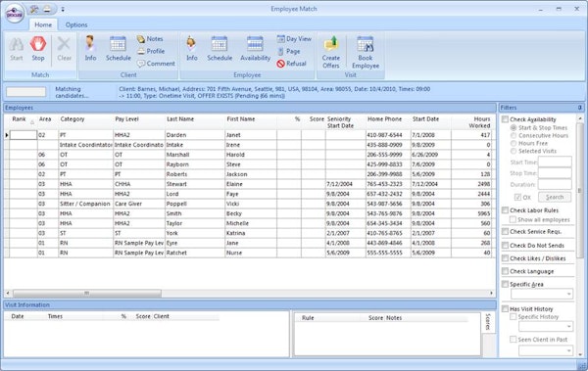Click the Filters panel vertical scrollbar
This screenshot has height=371, width=588.
pos(580,190)
